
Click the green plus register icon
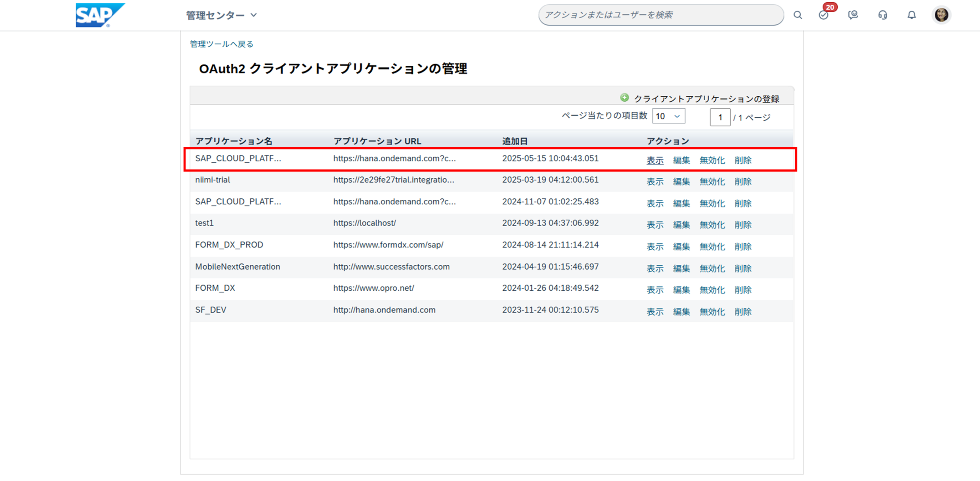pyautogui.click(x=624, y=98)
